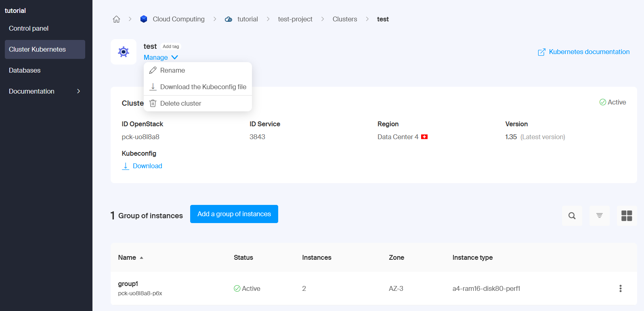The image size is (644, 311).
Task: Click the version 1.35 value
Action: click(x=511, y=137)
